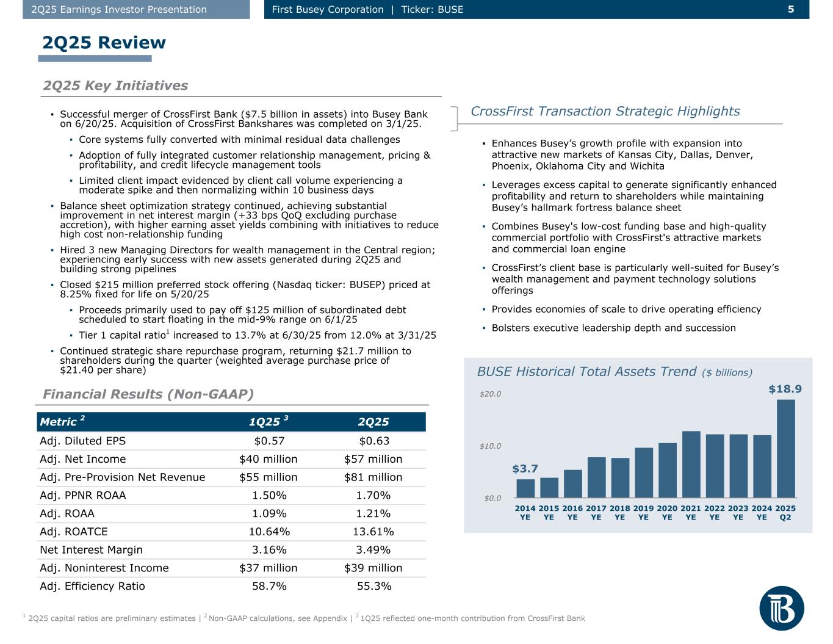Click the First Busey logo icon
Screen dimensions: 833x644
point(782,608)
